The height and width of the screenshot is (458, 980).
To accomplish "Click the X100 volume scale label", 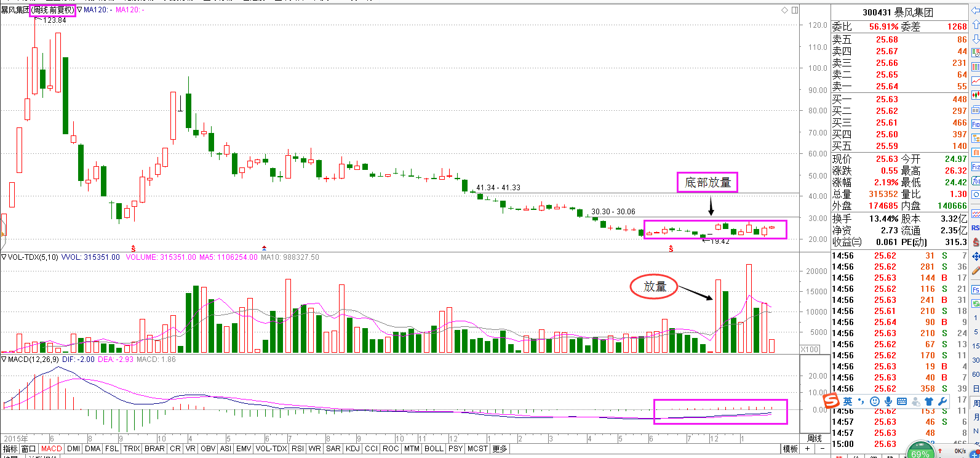I will [810, 349].
